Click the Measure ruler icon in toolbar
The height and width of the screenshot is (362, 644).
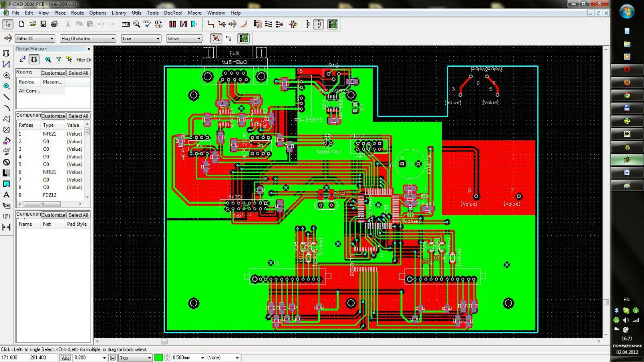pyautogui.click(x=125, y=24)
